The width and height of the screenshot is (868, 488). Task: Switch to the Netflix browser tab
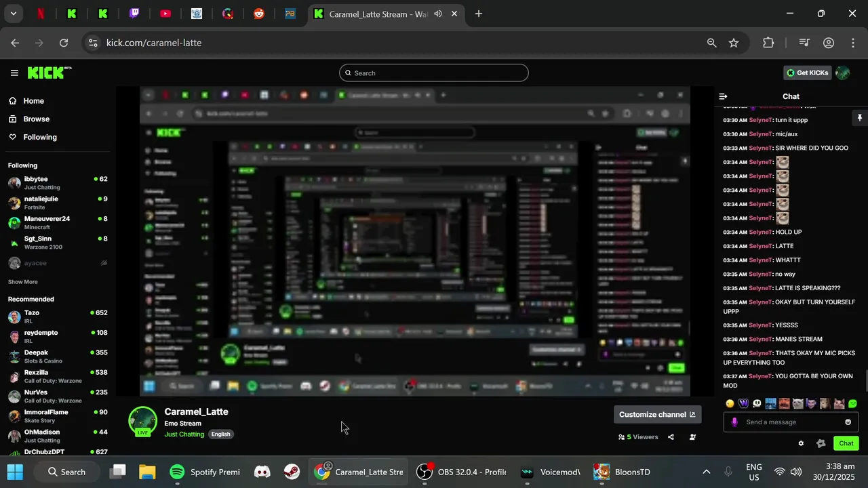pos(41,14)
